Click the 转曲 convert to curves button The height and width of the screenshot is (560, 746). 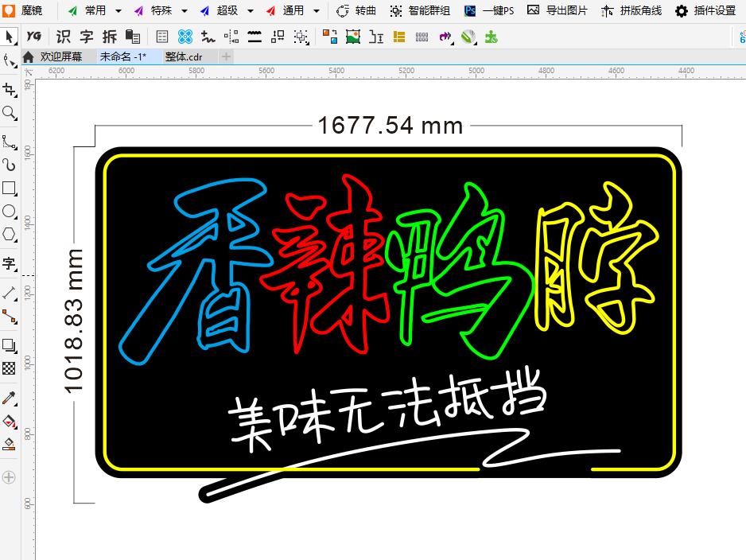coord(356,10)
